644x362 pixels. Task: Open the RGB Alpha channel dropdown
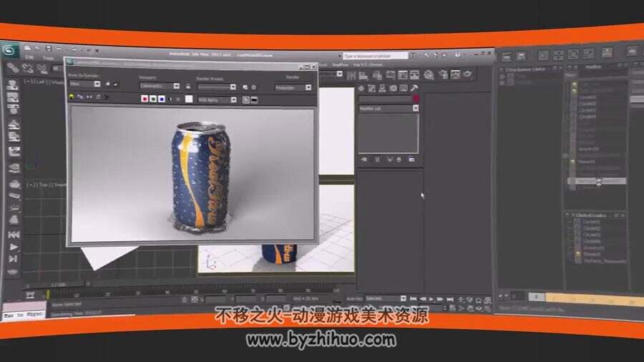pyautogui.click(x=218, y=99)
